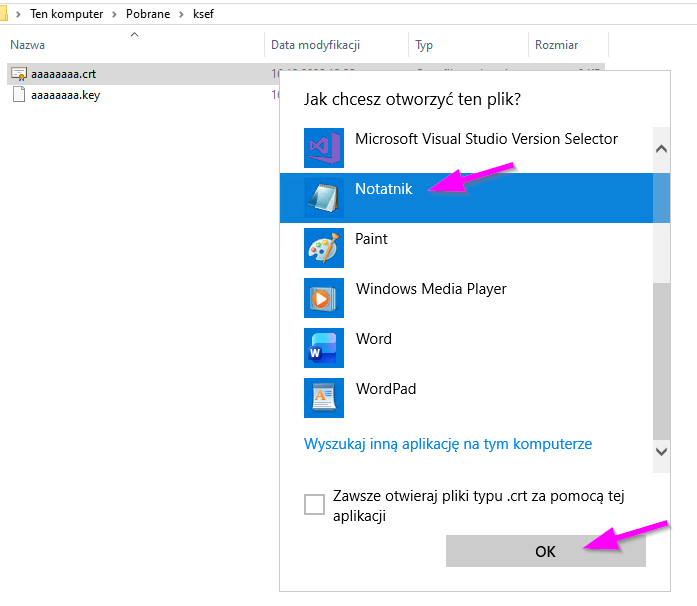Click the Windows Media Player icon
Viewport: 697px width, 606px height.
click(x=323, y=298)
